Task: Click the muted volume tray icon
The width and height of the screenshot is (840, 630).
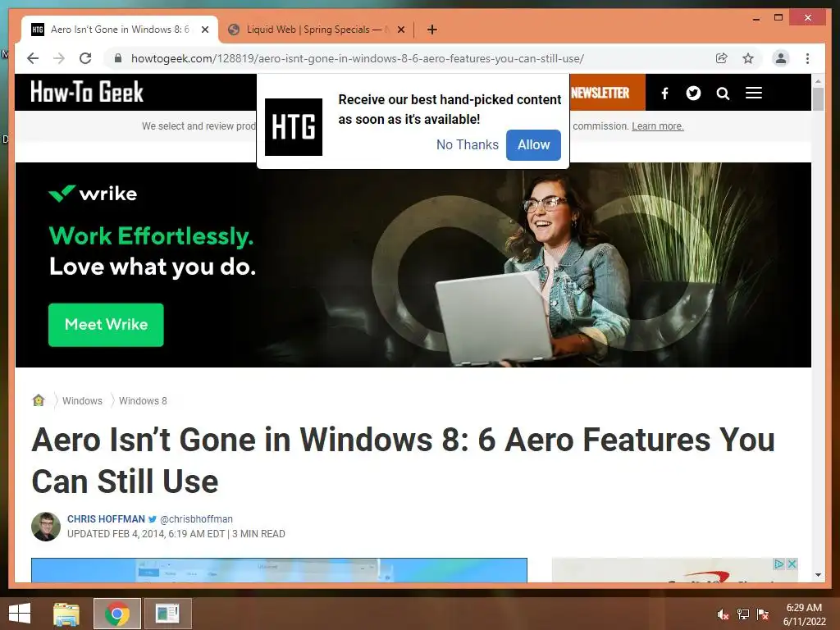Action: point(723,614)
